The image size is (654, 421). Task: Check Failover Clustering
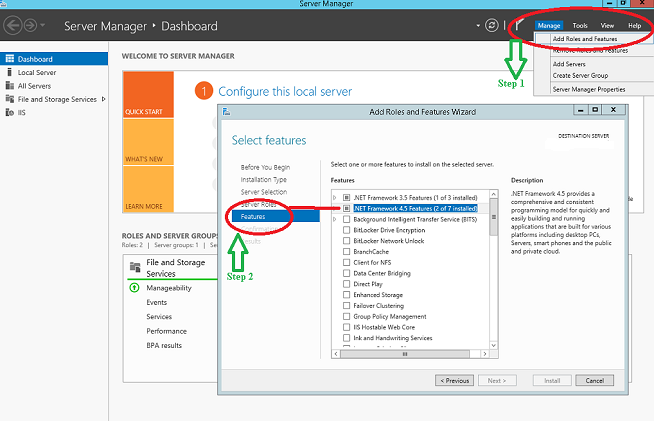pyautogui.click(x=346, y=305)
